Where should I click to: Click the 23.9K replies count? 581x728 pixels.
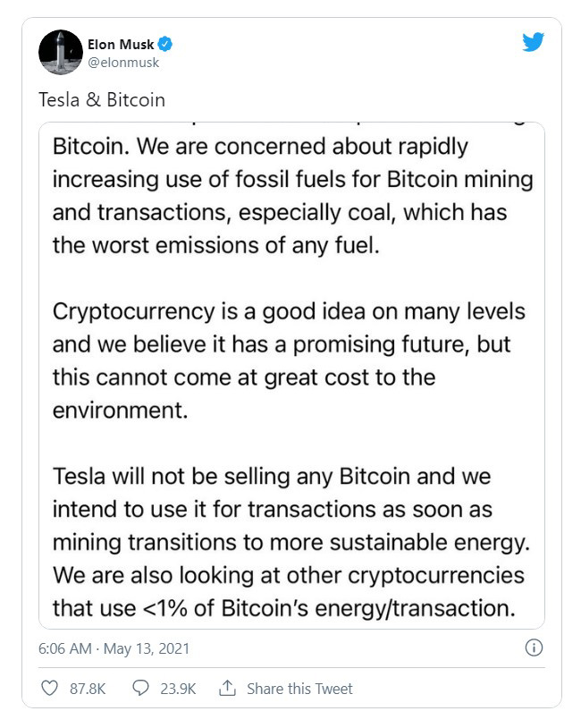coord(179,688)
